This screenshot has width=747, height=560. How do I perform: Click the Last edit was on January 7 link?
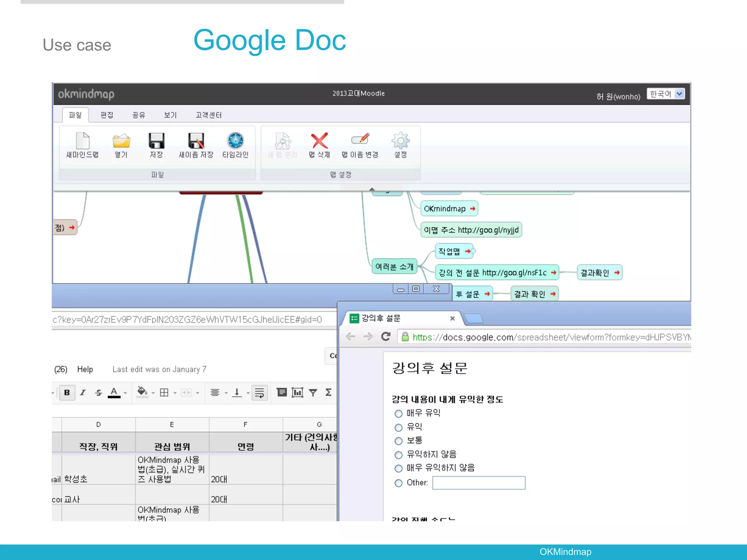point(159,369)
